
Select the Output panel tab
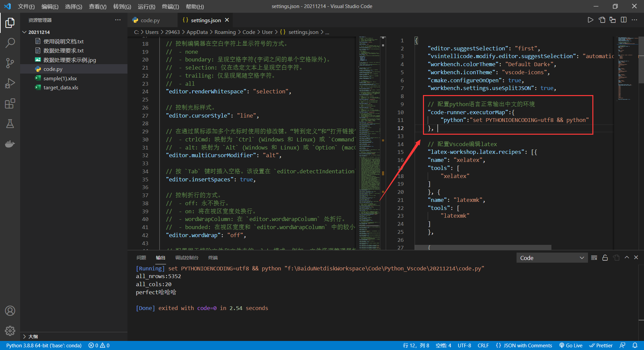(161, 258)
